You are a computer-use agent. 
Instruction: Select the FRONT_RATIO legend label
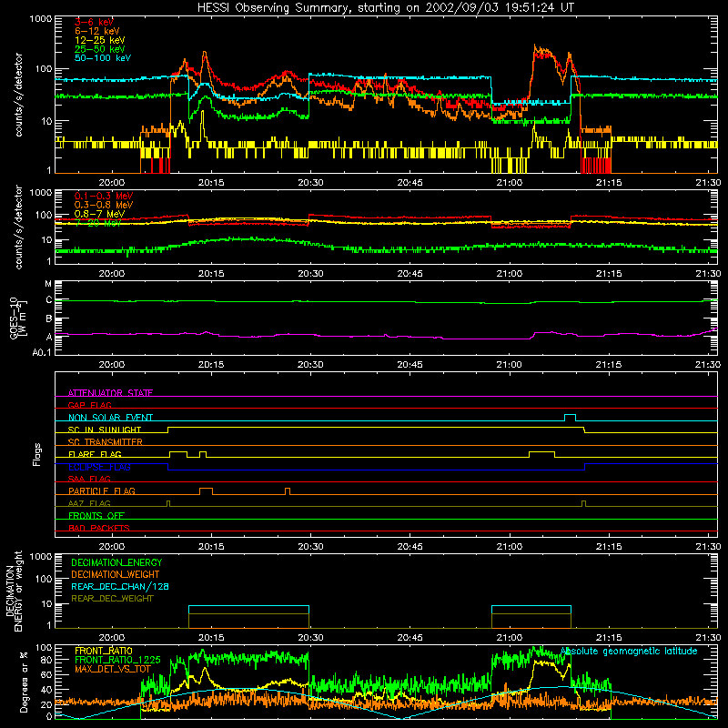[104, 651]
